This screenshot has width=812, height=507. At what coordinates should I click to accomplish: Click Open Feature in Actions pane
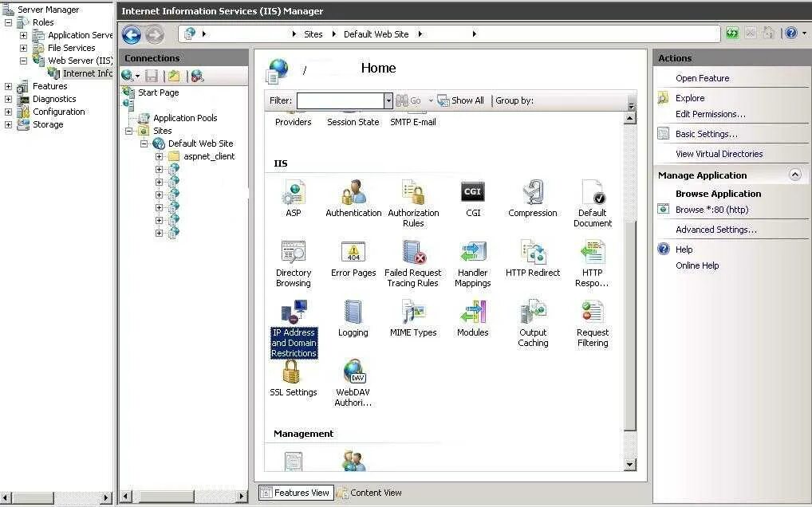pos(702,78)
